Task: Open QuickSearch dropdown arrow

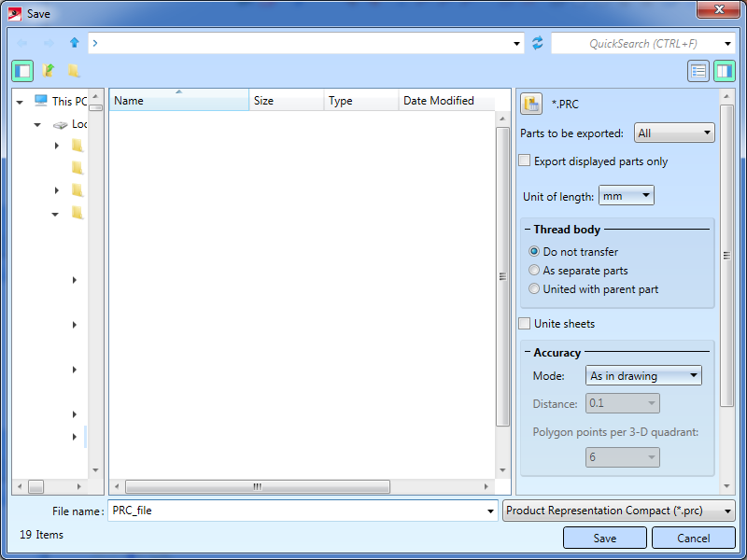Action: (727, 44)
